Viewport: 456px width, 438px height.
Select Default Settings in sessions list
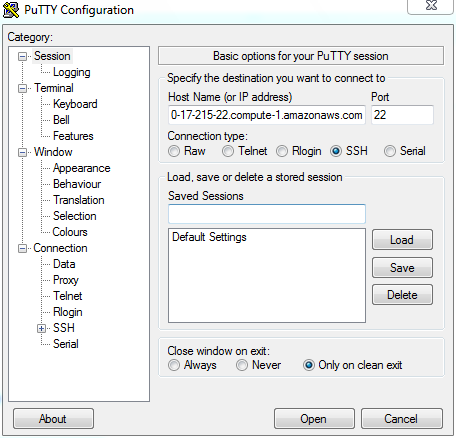(x=209, y=237)
